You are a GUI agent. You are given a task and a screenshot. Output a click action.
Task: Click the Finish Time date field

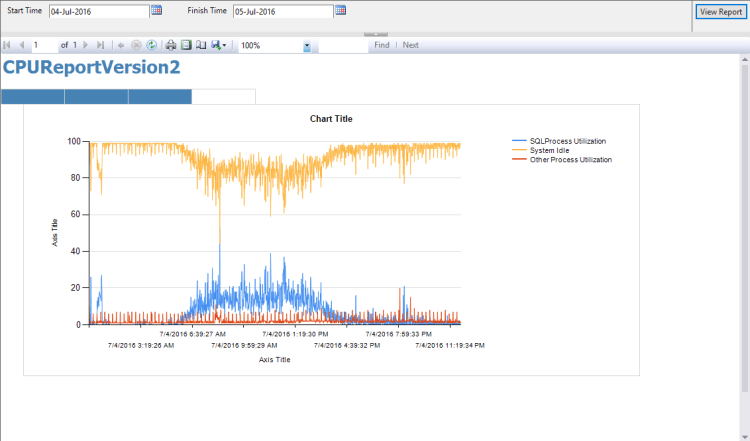click(282, 12)
